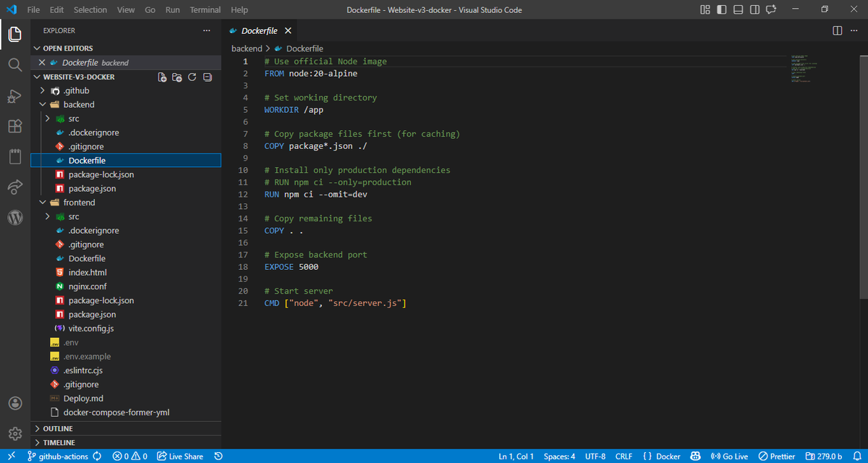Open the Manage gear menu
Image resolution: width=868 pixels, height=463 pixels.
[15, 433]
